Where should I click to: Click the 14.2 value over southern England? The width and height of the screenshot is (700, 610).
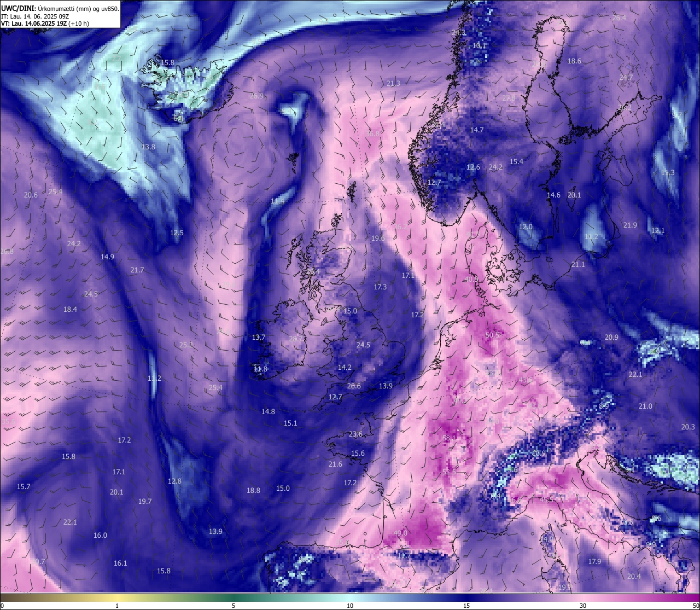point(345,367)
